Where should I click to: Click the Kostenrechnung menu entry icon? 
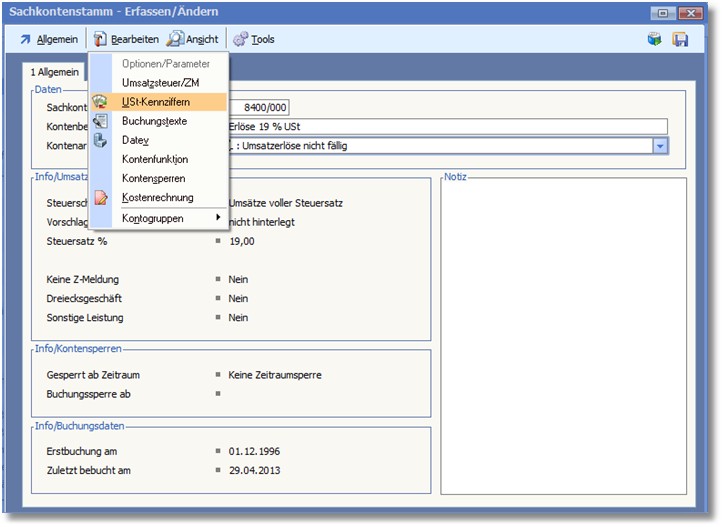[x=100, y=198]
